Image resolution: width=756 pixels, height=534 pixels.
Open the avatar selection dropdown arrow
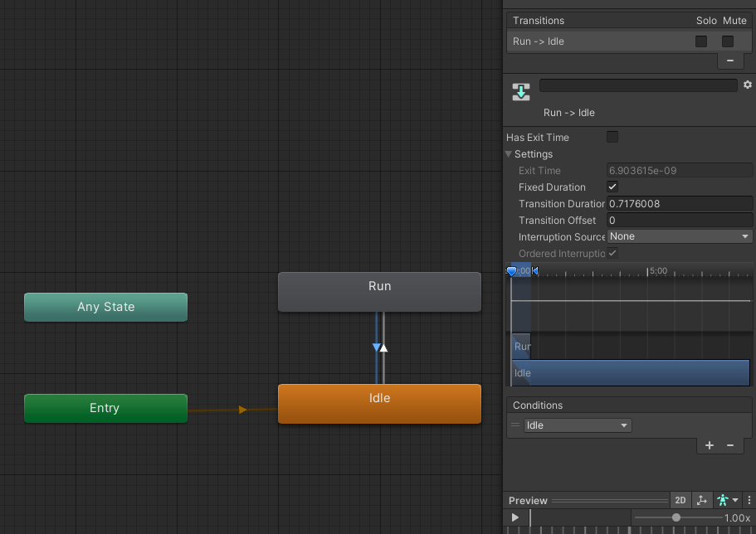[735, 500]
